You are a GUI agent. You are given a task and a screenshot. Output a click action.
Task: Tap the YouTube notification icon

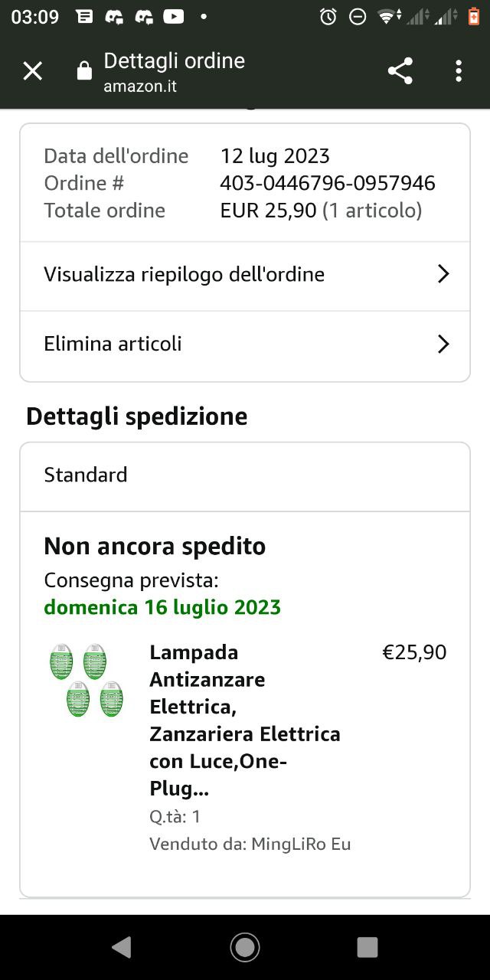click(x=174, y=16)
